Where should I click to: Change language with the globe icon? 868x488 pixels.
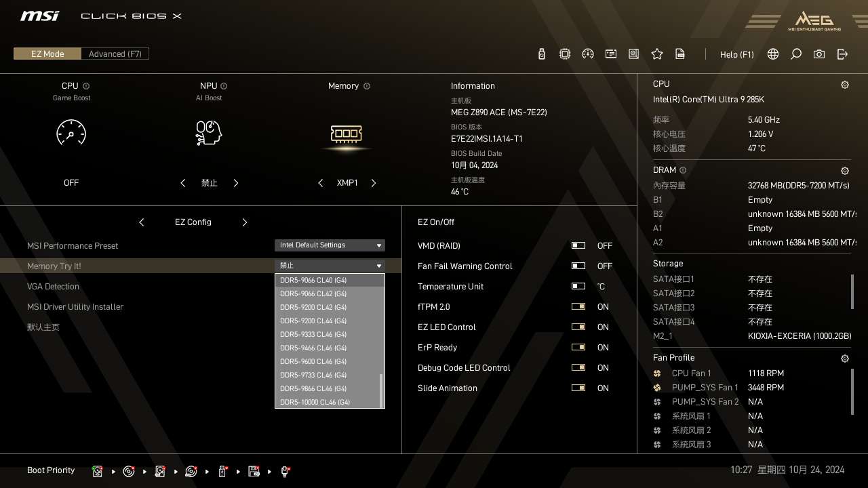pyautogui.click(x=773, y=54)
